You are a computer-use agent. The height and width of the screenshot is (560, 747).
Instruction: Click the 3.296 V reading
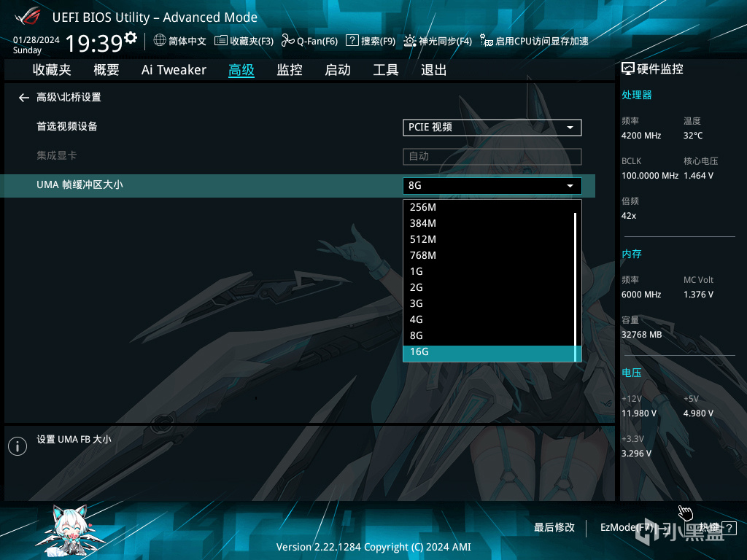pos(636,454)
